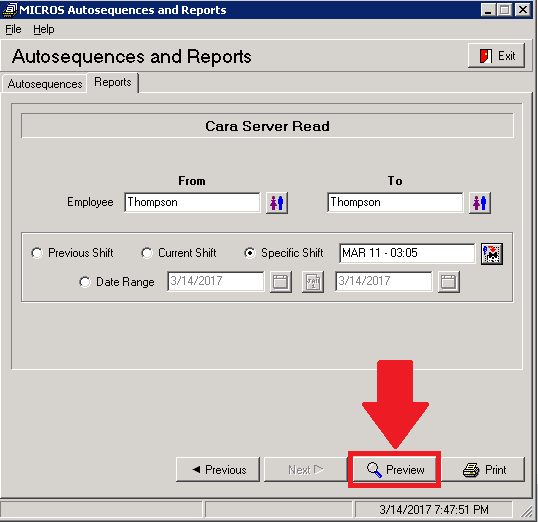Go back with the Previous button

click(218, 469)
